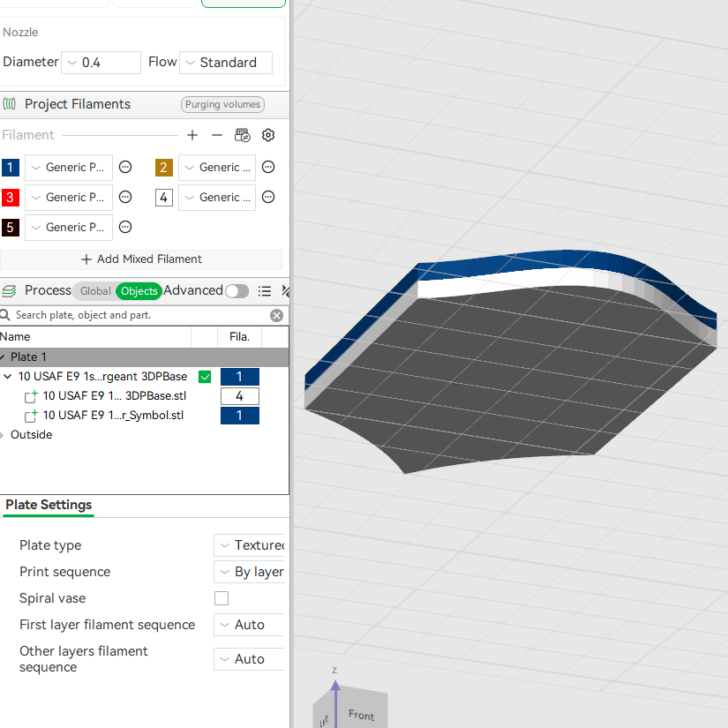Open nozzle Diameter dropdown
The height and width of the screenshot is (728, 728).
click(x=101, y=63)
